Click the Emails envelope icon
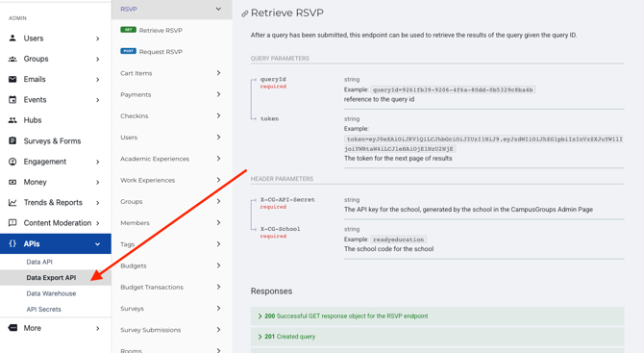Image resolution: width=644 pixels, height=353 pixels. (x=12, y=79)
